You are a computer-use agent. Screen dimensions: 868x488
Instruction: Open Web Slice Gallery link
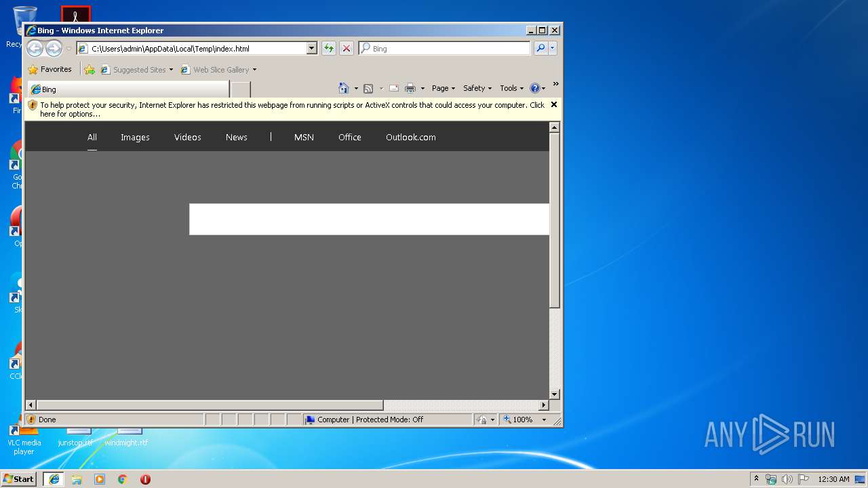click(218, 69)
